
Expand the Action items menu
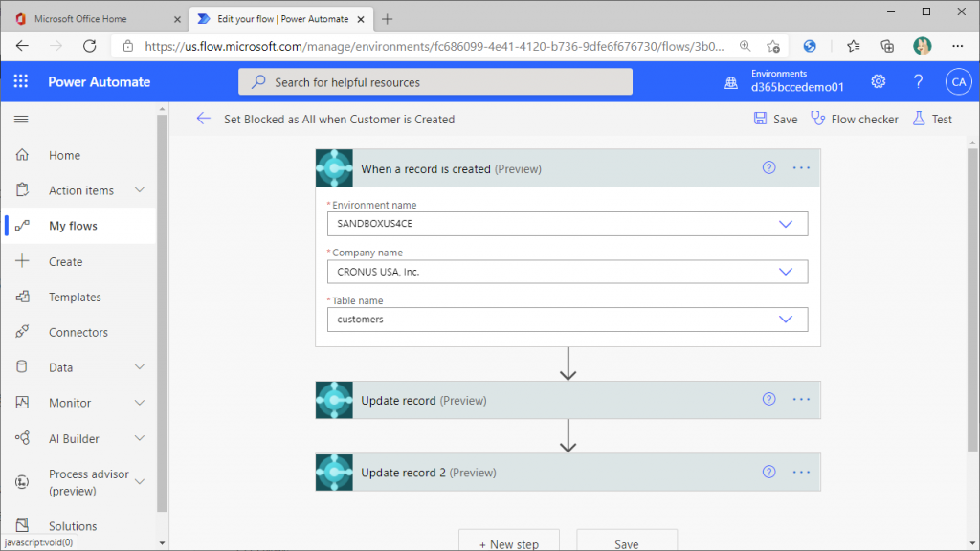tap(140, 190)
